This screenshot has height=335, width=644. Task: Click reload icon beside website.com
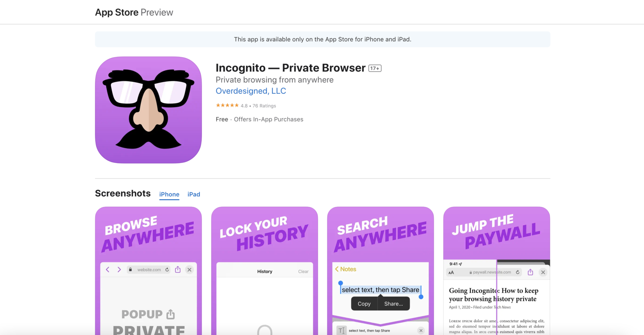[167, 270]
